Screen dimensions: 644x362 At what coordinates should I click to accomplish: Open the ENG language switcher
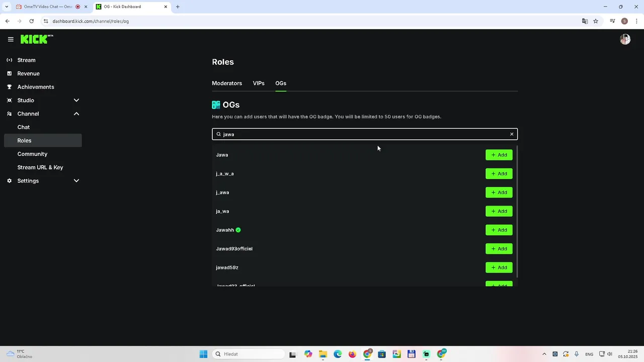click(x=589, y=354)
